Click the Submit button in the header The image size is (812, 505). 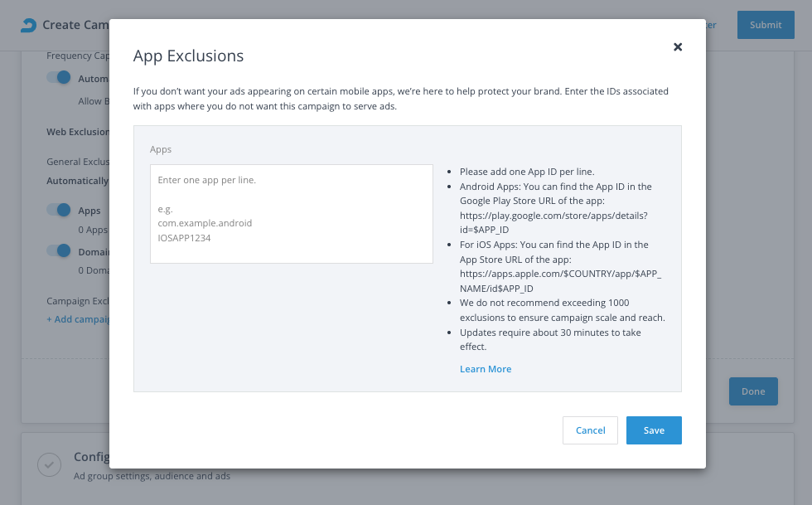765,25
